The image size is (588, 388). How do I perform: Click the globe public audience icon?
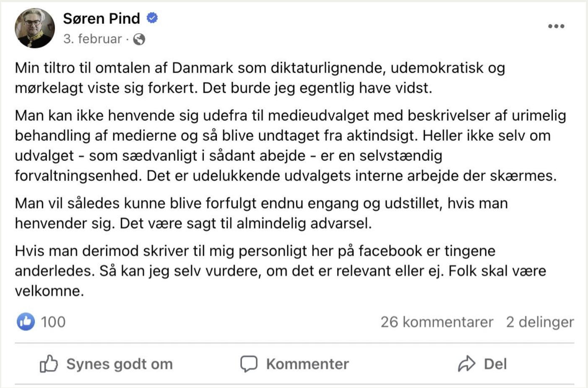pos(139,39)
